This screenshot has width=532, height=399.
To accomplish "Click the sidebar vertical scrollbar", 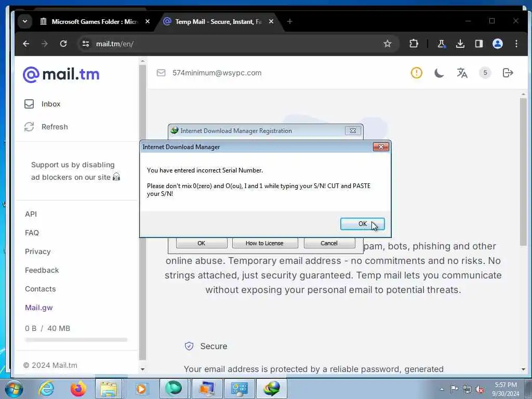I will click(x=142, y=212).
